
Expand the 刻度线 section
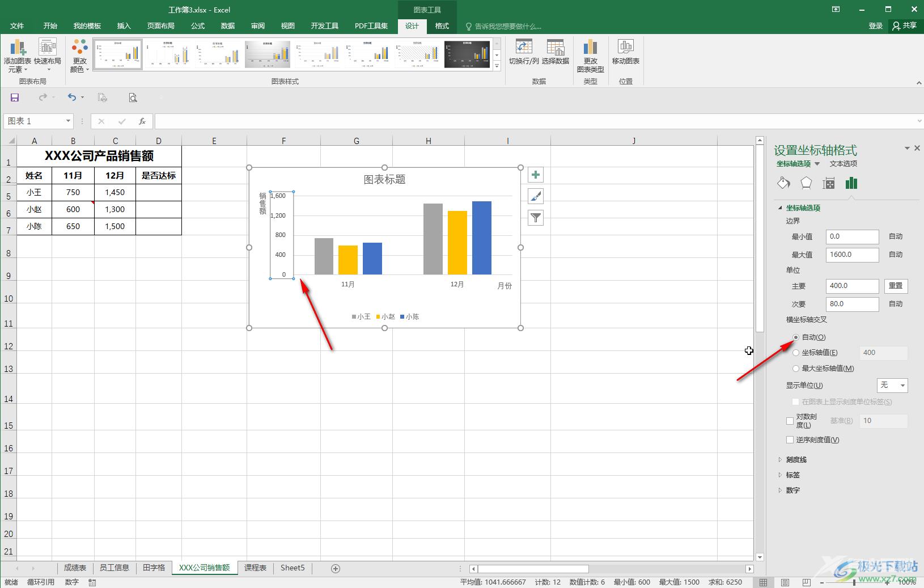780,460
